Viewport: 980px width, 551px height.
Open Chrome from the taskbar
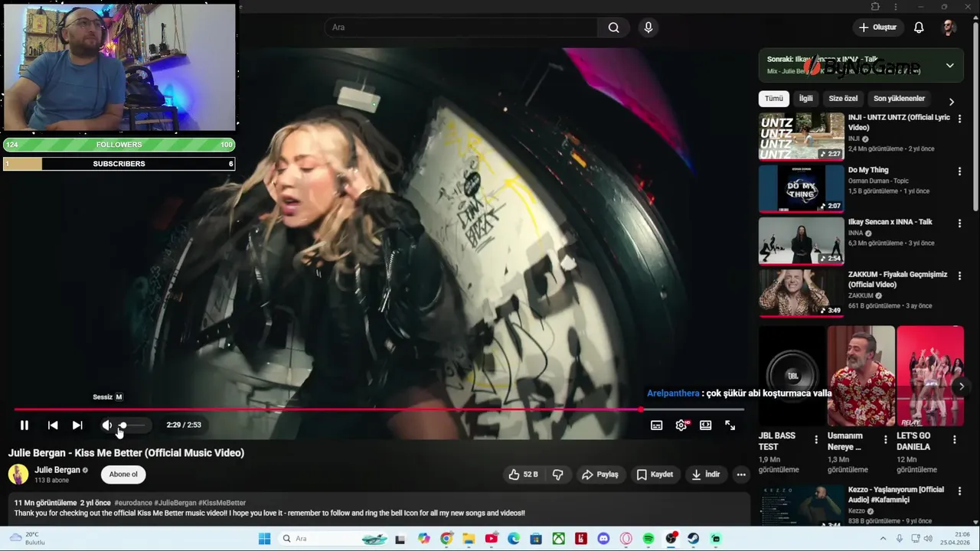446,539
